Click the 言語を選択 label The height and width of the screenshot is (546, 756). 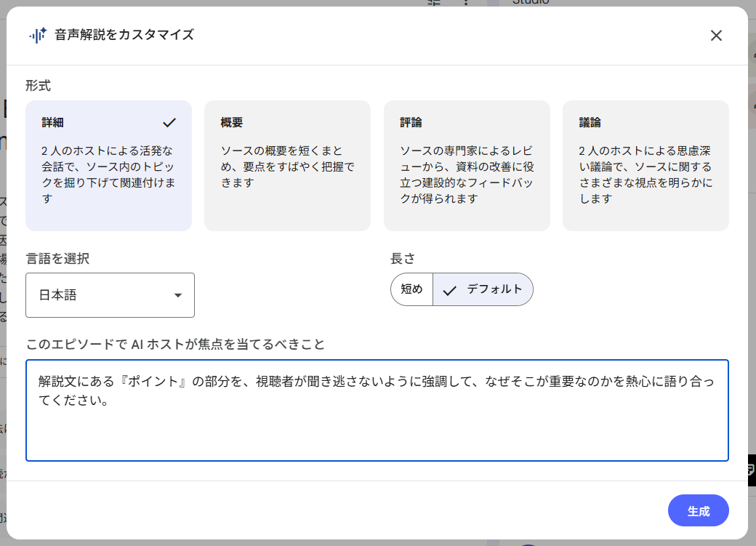57,258
